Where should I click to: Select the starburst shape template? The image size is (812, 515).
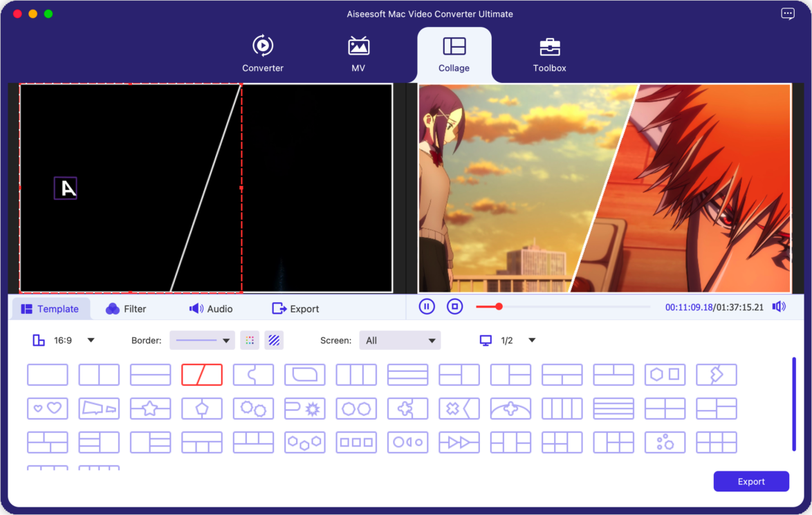pos(304,409)
